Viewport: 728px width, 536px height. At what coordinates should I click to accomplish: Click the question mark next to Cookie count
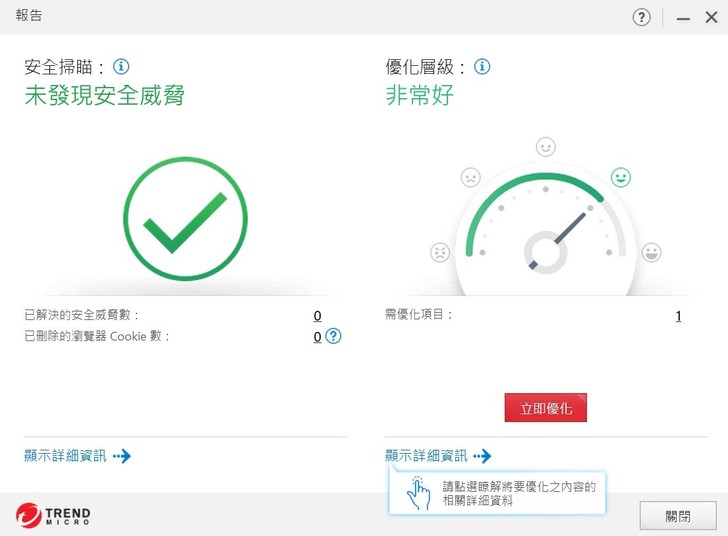(334, 336)
